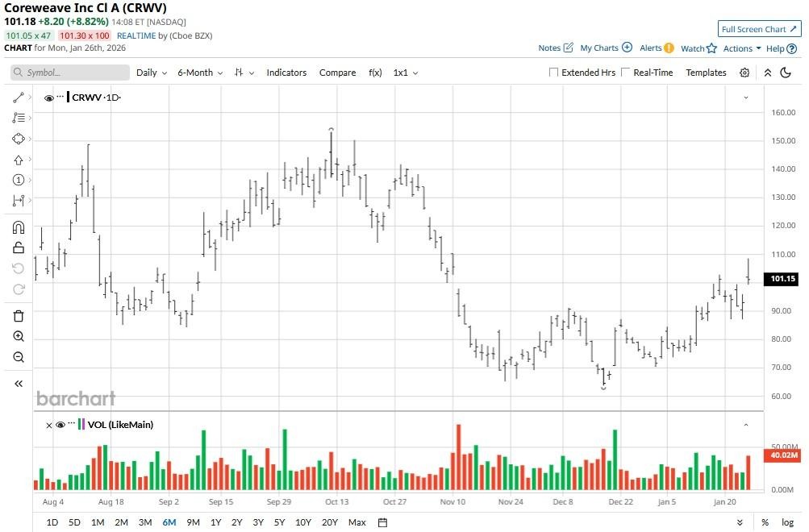This screenshot has height=532, width=809.
Task: Collapse the main price pane chevron
Action: [x=745, y=98]
